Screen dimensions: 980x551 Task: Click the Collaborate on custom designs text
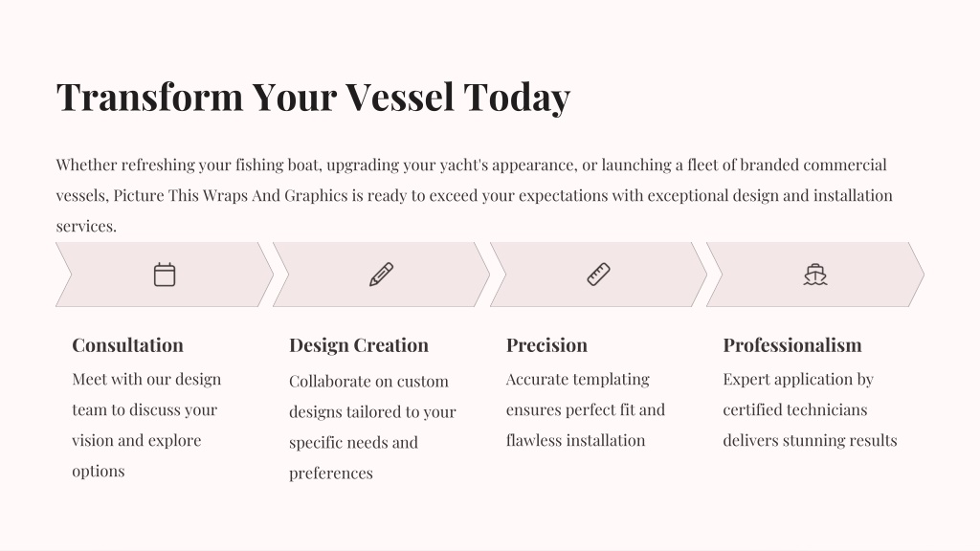372,427
